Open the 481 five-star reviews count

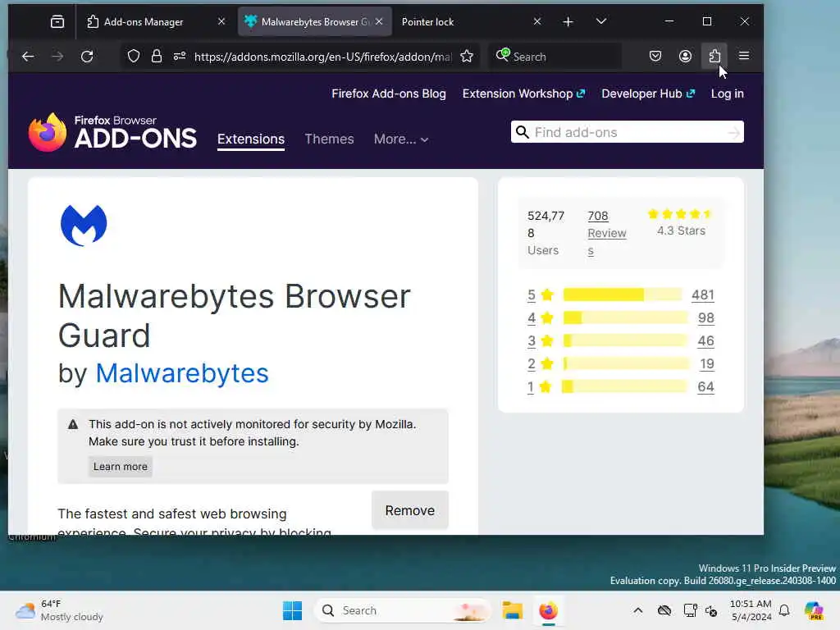tap(702, 294)
